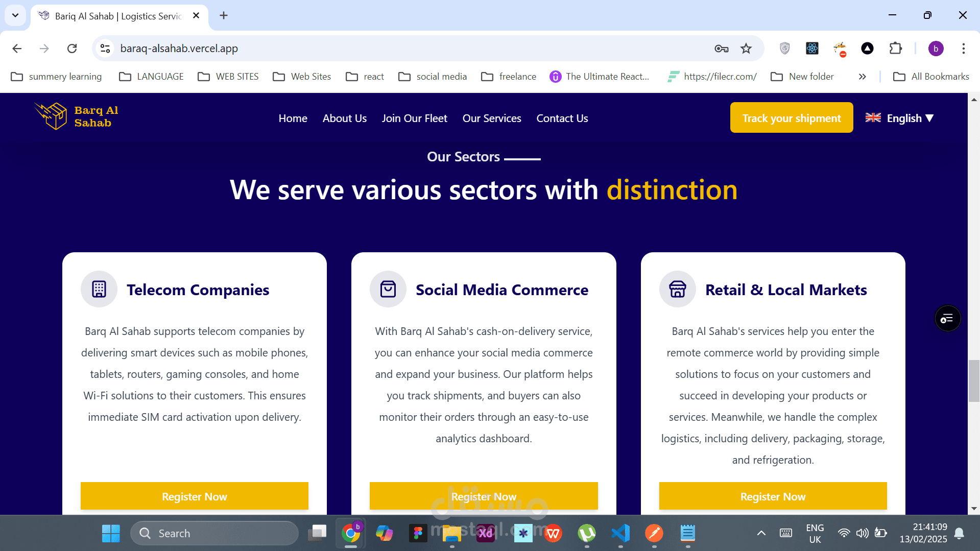
Task: Open Adobe XD from the taskbar
Action: click(485, 533)
